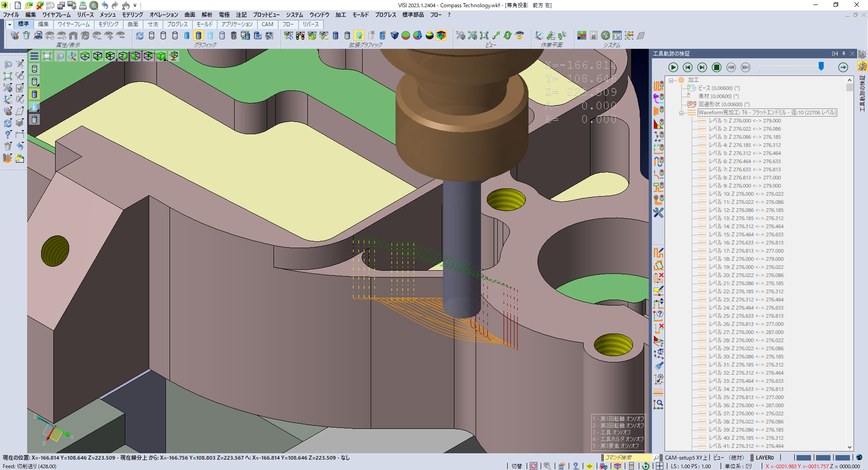Image resolution: width=868 pixels, height=470 pixels.
Task: Click the smiley eye view icon
Action: (519, 35)
